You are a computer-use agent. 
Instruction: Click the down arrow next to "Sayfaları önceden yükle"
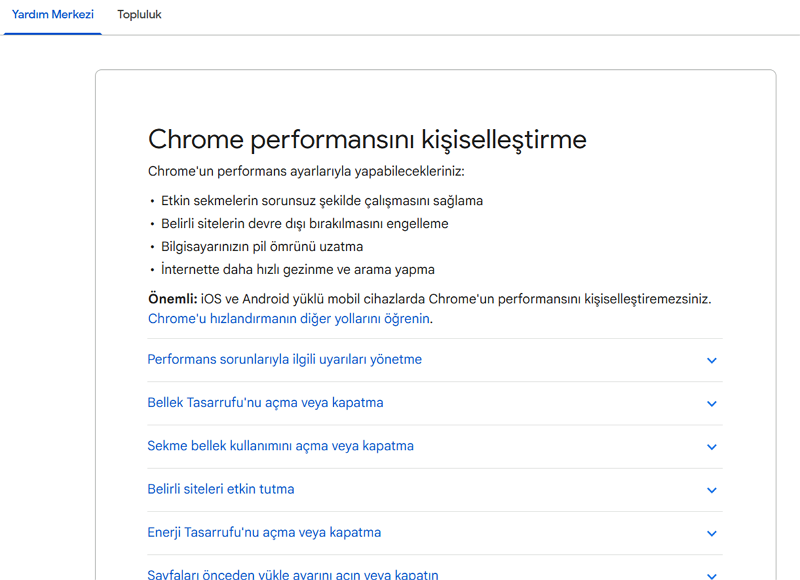click(712, 573)
